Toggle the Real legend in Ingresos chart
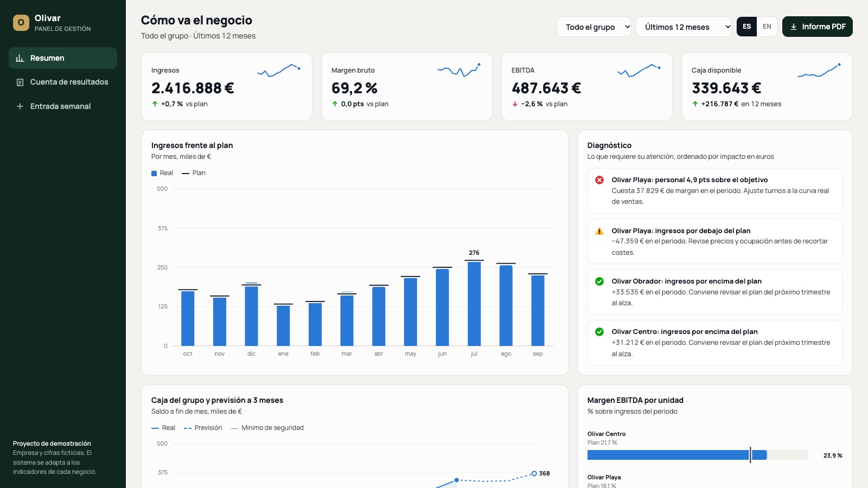This screenshot has height=488, width=868. (x=162, y=173)
